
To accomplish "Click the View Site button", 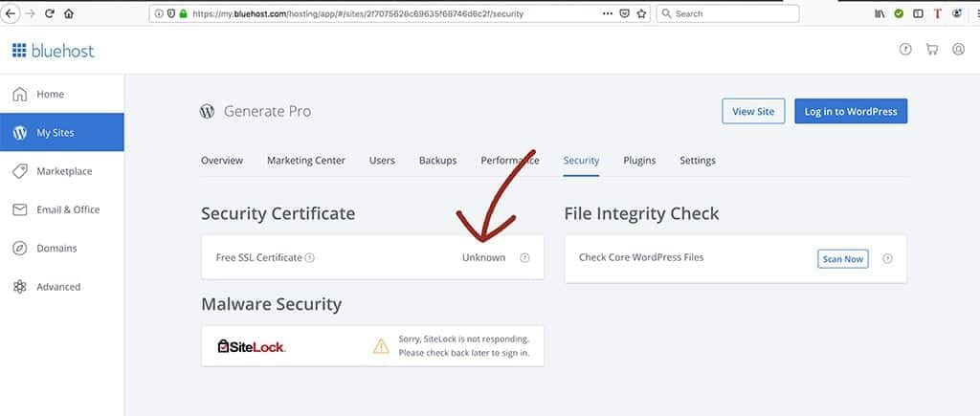I will click(x=753, y=112).
